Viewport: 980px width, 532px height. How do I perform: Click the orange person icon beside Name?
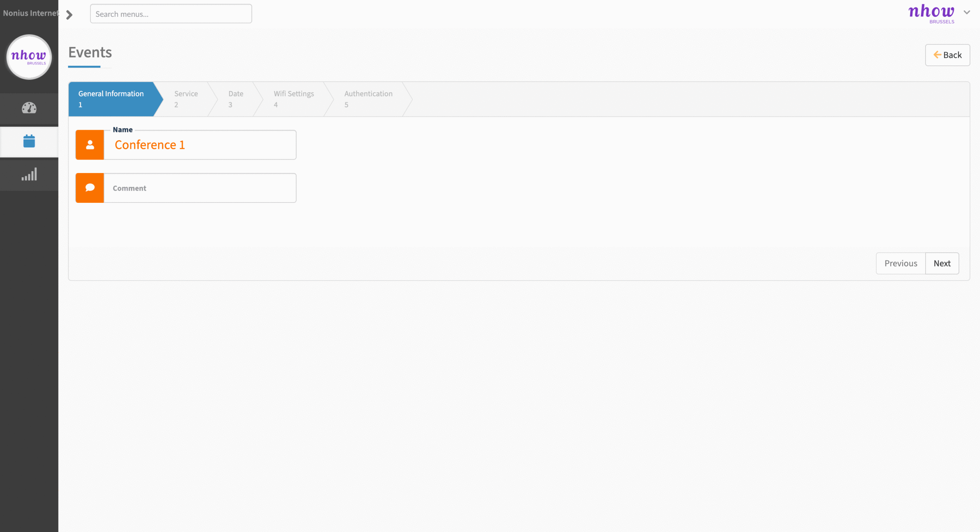(x=90, y=145)
